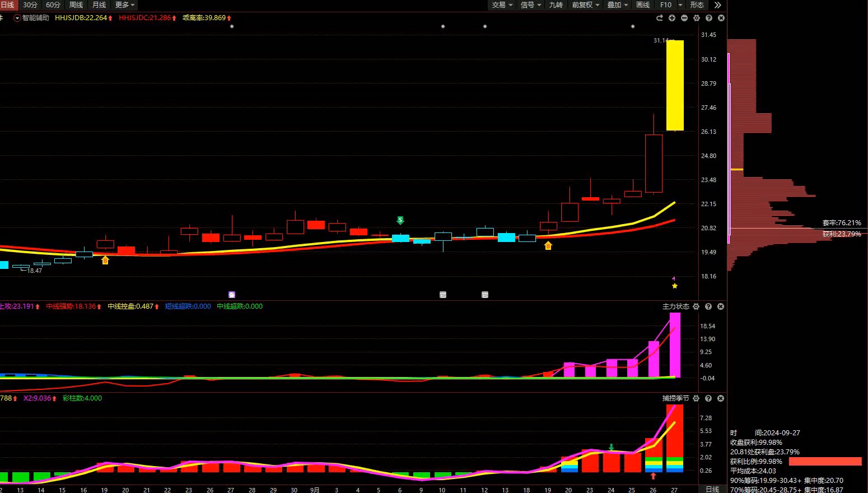
Task: Click gray info marker below Sep 10
Action: click(x=443, y=295)
